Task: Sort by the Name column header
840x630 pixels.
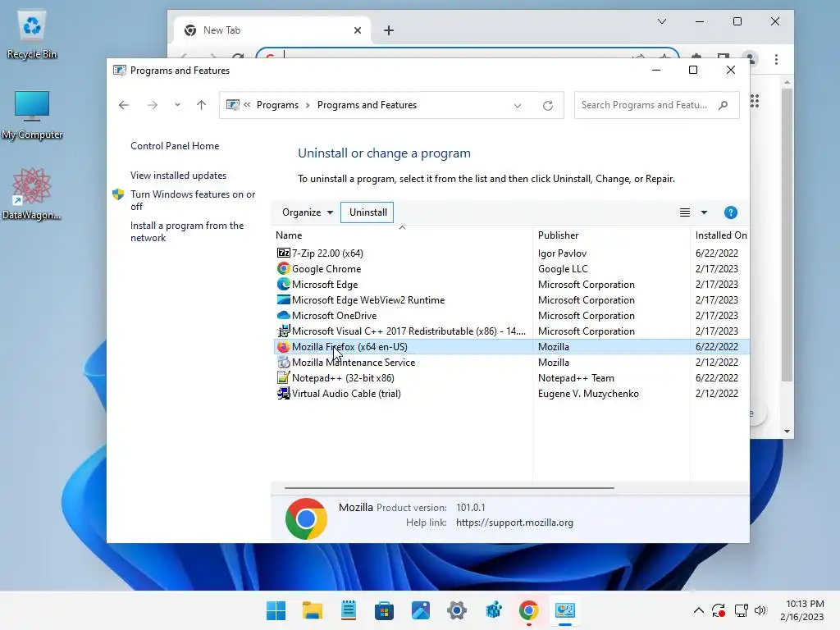Action: click(x=402, y=235)
